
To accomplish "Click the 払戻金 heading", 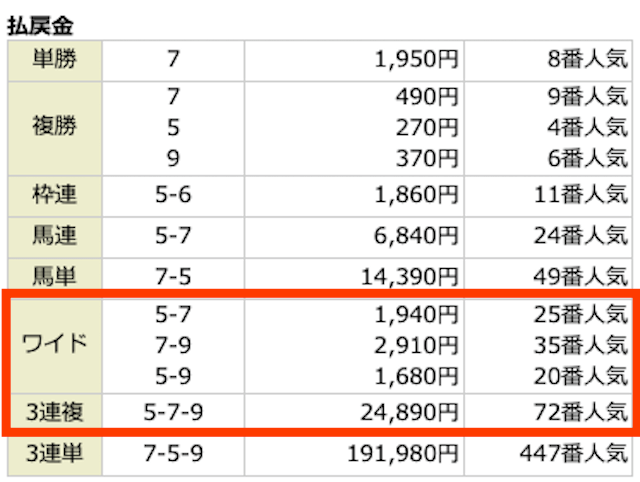I will [x=40, y=25].
